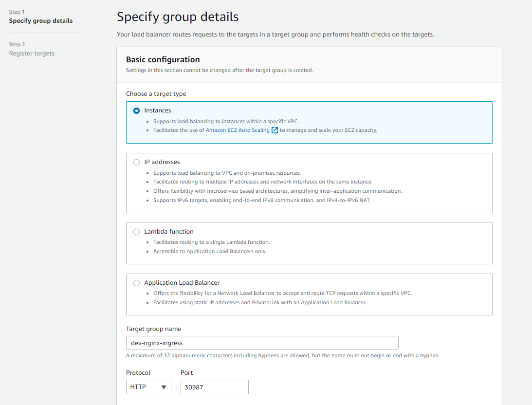
Task: Open the Amazon EC2 Auto Scaling link
Action: (238, 130)
